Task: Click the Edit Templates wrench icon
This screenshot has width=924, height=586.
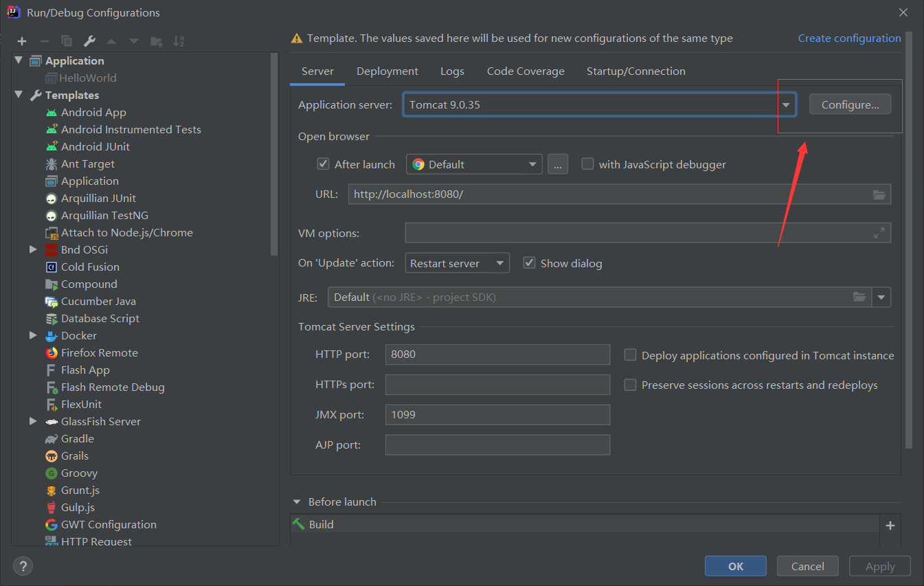Action: pos(89,41)
